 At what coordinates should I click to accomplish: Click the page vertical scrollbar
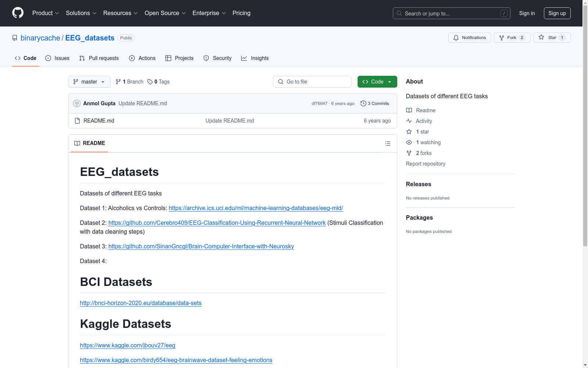click(x=585, y=184)
